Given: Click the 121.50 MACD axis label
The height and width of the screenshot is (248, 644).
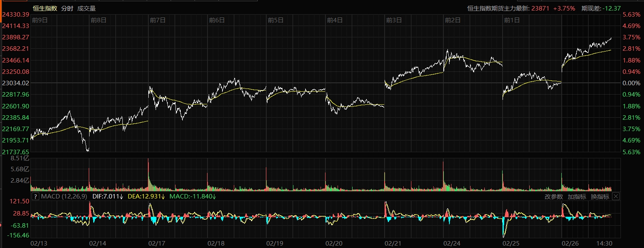Looking at the screenshot, I should coord(20,201).
